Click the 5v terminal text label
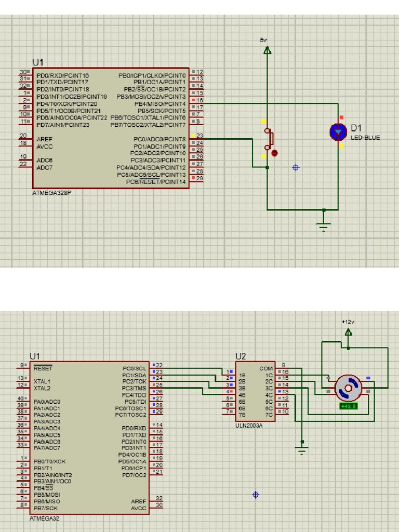The height and width of the screenshot is (532, 399). click(x=263, y=40)
